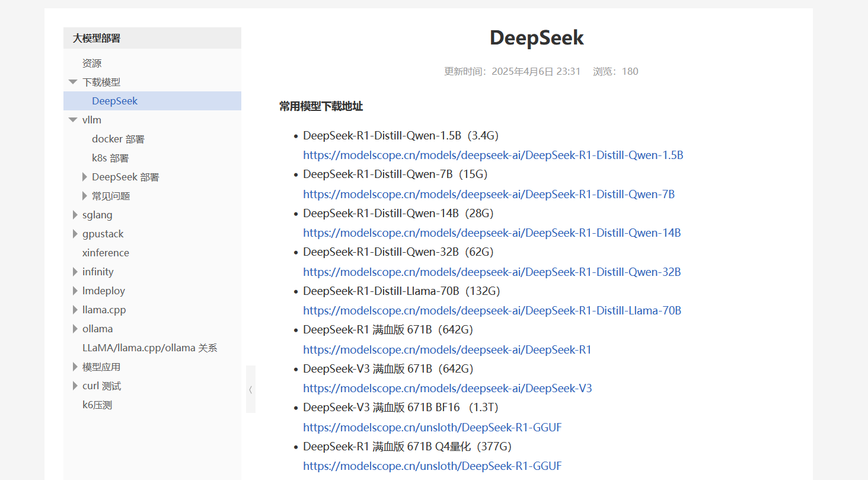This screenshot has height=480, width=868.
Task: Expand the 常见问题 arrow
Action: pyautogui.click(x=85, y=196)
